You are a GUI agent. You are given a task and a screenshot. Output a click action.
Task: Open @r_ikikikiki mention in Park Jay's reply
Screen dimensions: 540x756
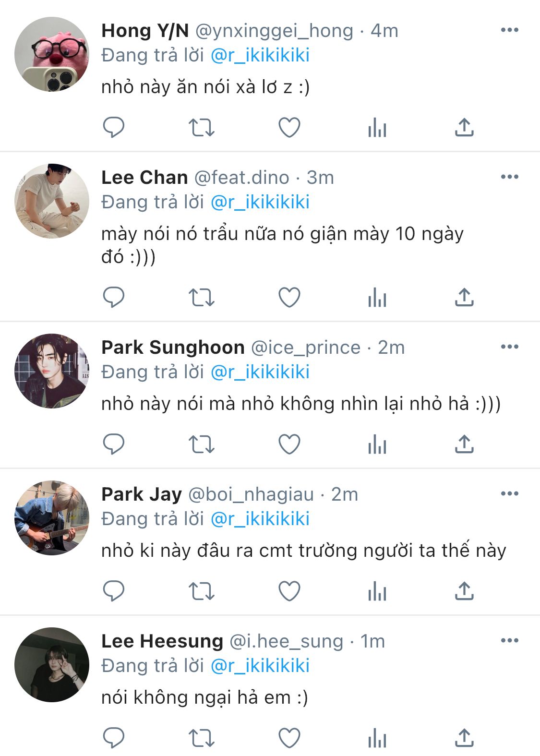(x=260, y=519)
